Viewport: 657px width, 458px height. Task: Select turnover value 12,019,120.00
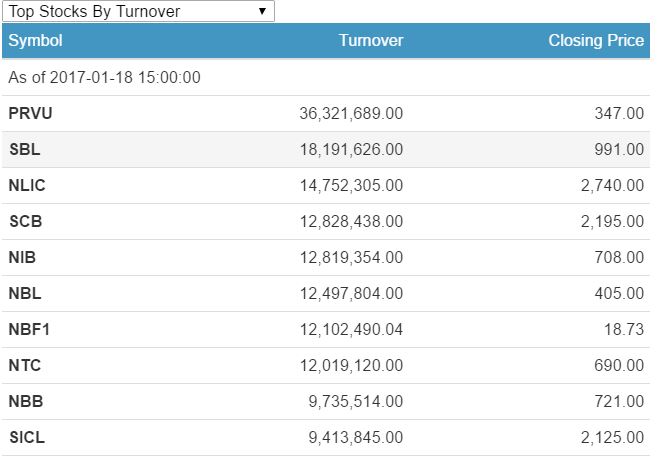[351, 366]
